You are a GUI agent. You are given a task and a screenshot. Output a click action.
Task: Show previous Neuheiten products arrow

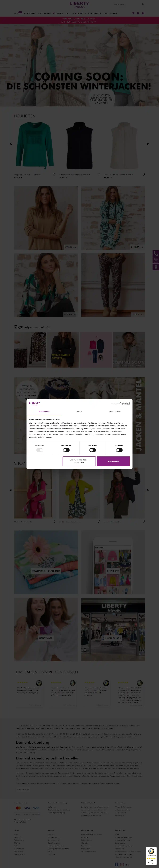coord(11,144)
